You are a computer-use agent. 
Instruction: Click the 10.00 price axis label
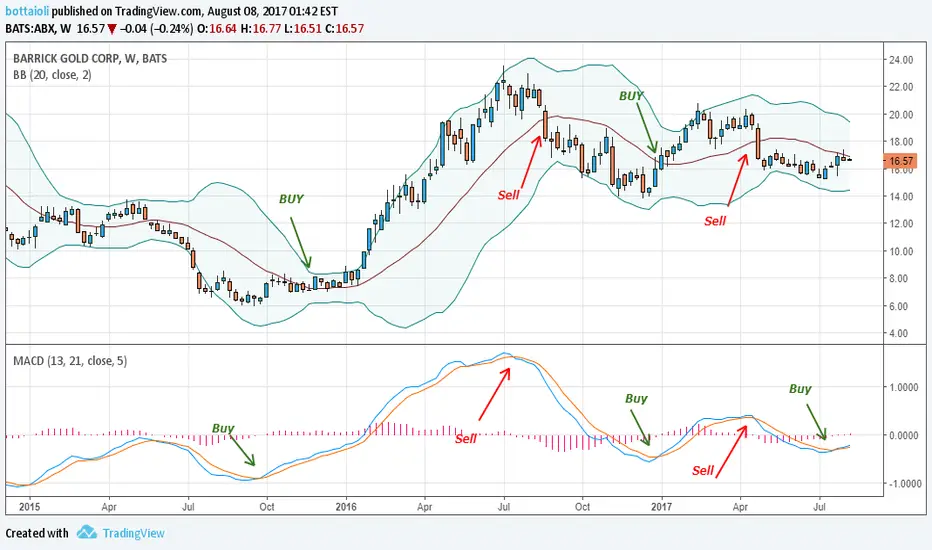pos(901,251)
